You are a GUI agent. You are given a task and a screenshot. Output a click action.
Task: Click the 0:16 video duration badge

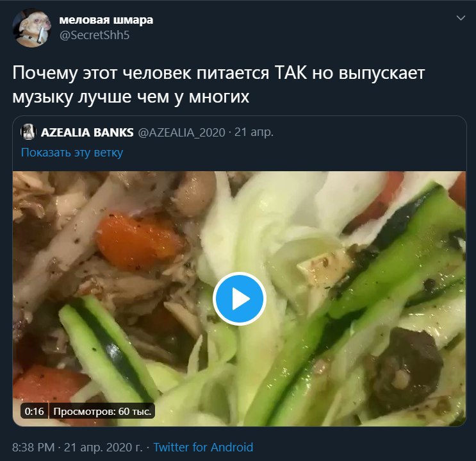click(35, 411)
